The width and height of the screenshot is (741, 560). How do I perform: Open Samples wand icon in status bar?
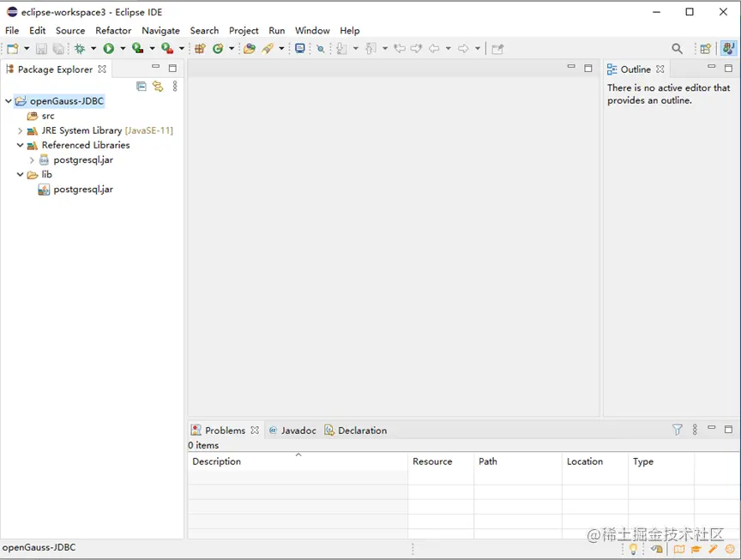[713, 549]
